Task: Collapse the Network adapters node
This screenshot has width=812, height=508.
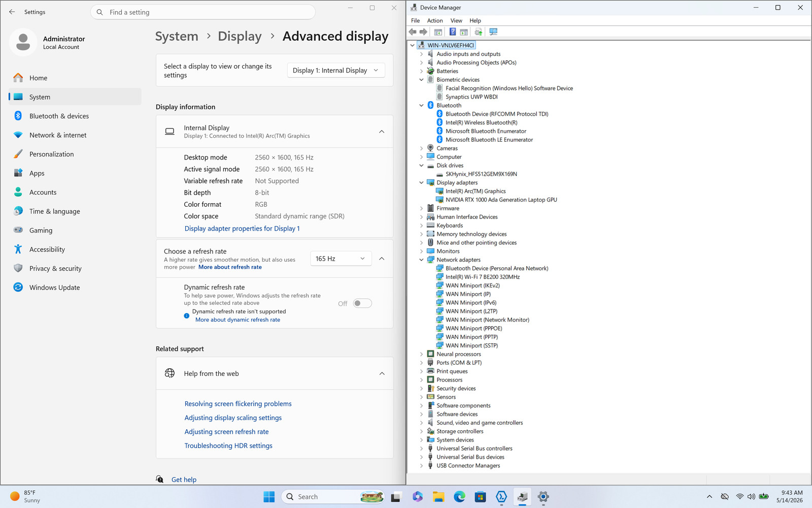Action: coord(421,260)
